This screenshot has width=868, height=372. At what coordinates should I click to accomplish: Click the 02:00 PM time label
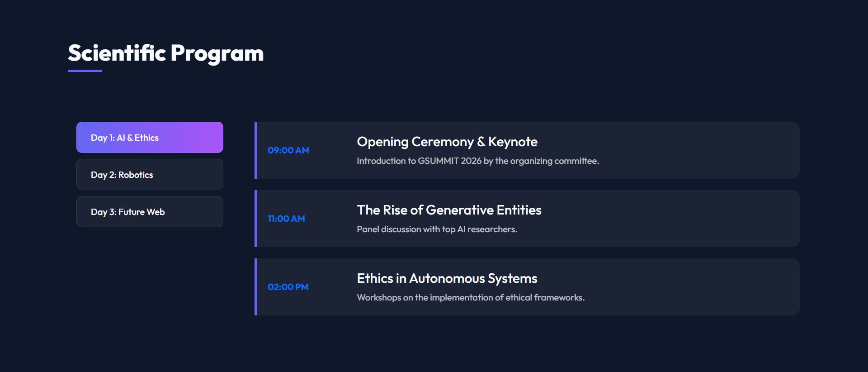click(x=288, y=287)
